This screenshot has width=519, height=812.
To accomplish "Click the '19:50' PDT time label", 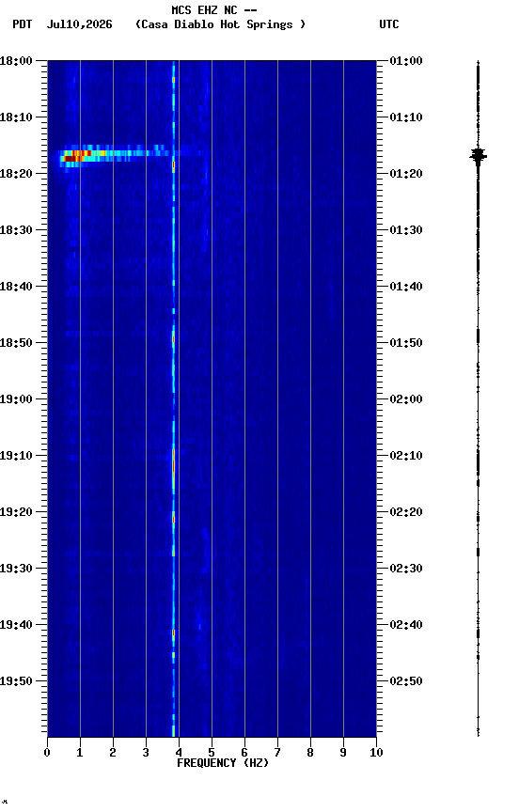I will click(16, 681).
